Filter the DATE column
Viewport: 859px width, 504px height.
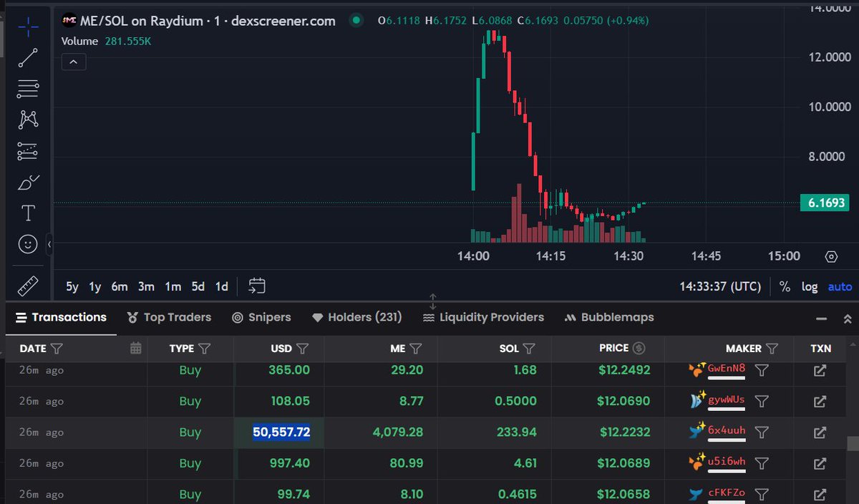(x=57, y=349)
